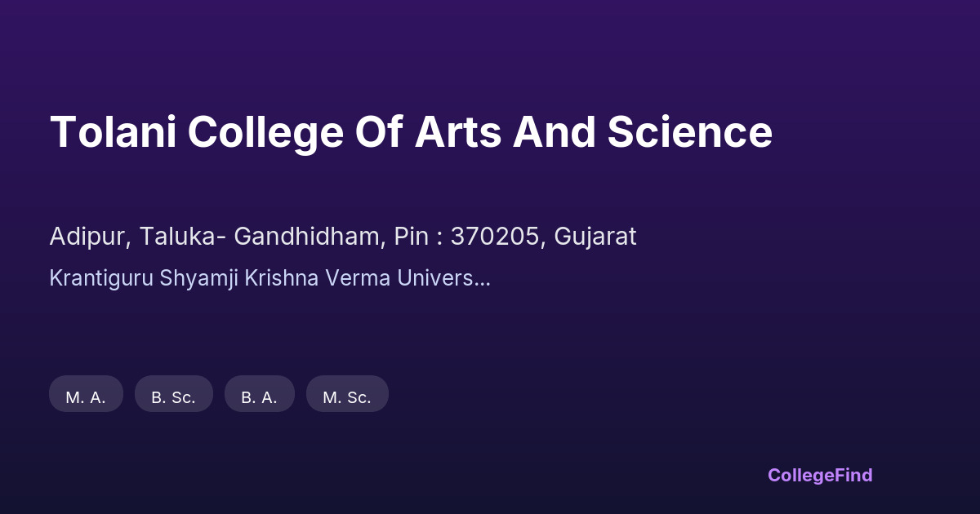This screenshot has height=514, width=980.
Task: Open the "Krantiguru" university name link
Action: tap(100, 278)
